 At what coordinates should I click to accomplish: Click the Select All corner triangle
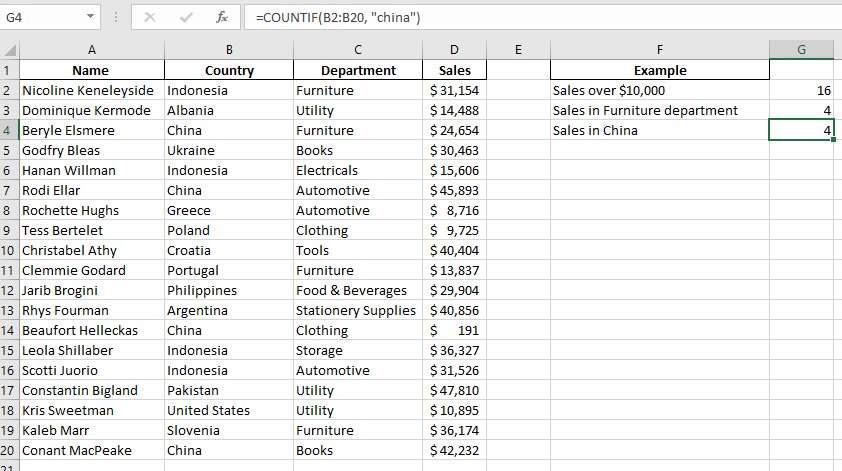coord(9,50)
